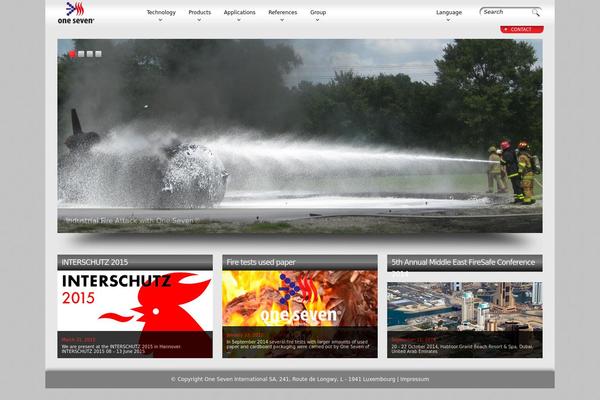Viewport: 600px width, 400px height.
Task: Expand chevron under Language
Action: point(448,20)
